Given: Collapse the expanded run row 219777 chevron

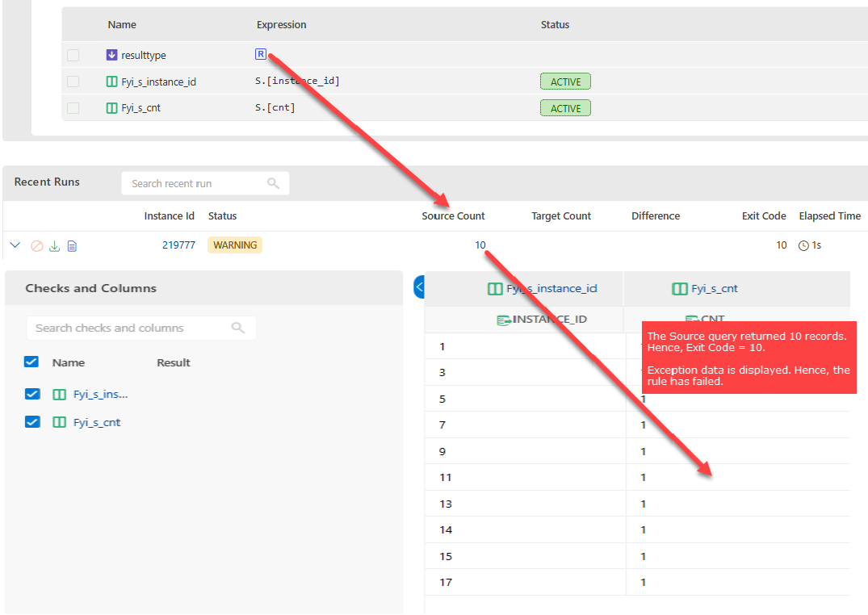Looking at the screenshot, I should point(15,245).
